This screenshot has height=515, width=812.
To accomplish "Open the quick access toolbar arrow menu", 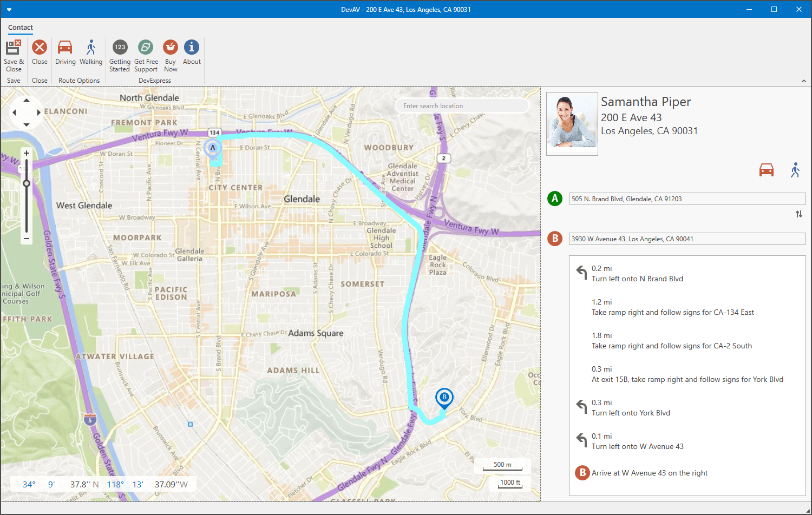I will click(x=9, y=9).
